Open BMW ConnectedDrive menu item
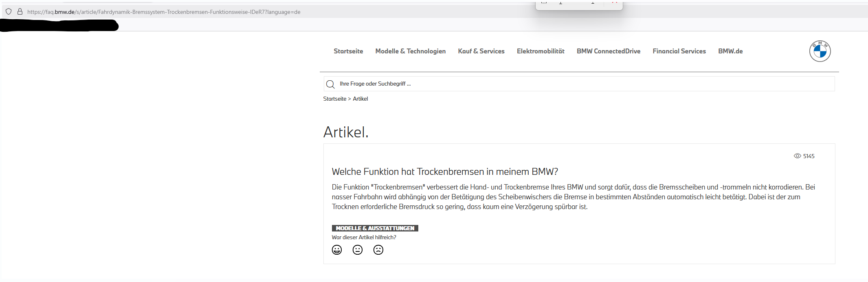Screen dimensions: 868x282 (x=609, y=51)
